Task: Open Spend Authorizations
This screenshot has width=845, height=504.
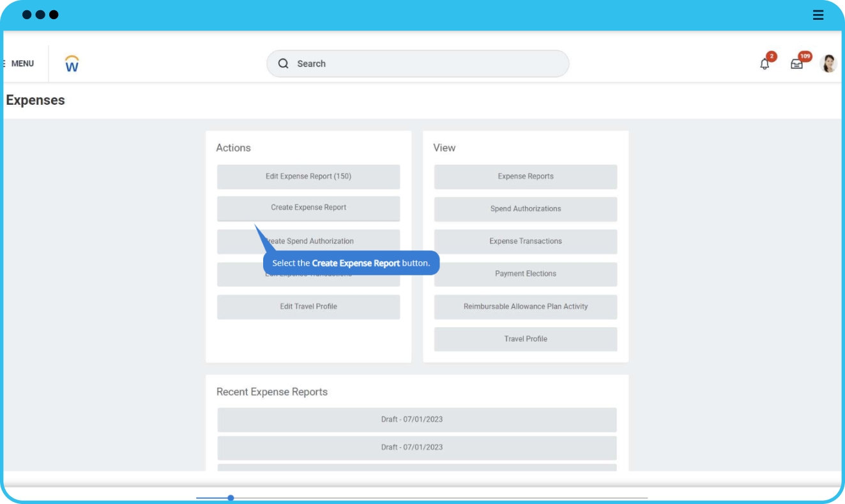Action: tap(526, 209)
